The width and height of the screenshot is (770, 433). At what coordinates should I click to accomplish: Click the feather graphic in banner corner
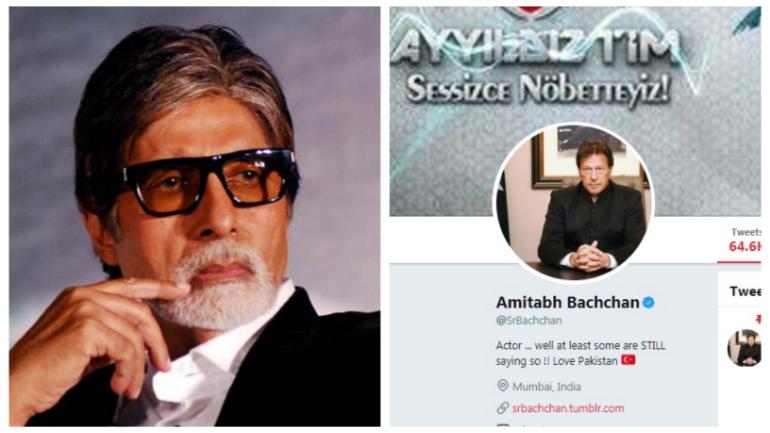[746, 20]
